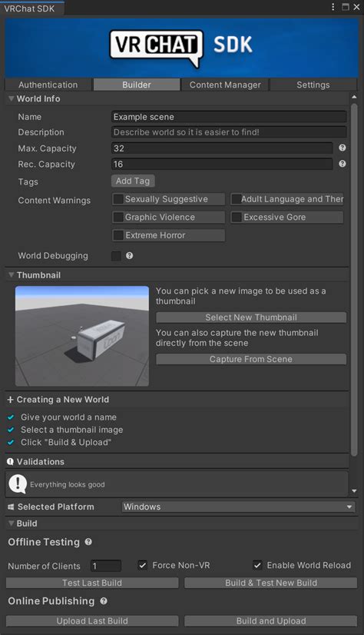Collapse the World Info section
This screenshot has height=635, width=364.
pos(12,98)
